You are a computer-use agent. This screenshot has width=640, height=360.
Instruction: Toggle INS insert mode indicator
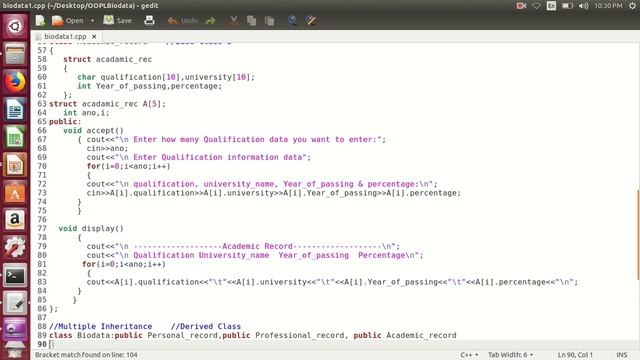pyautogui.click(x=622, y=355)
